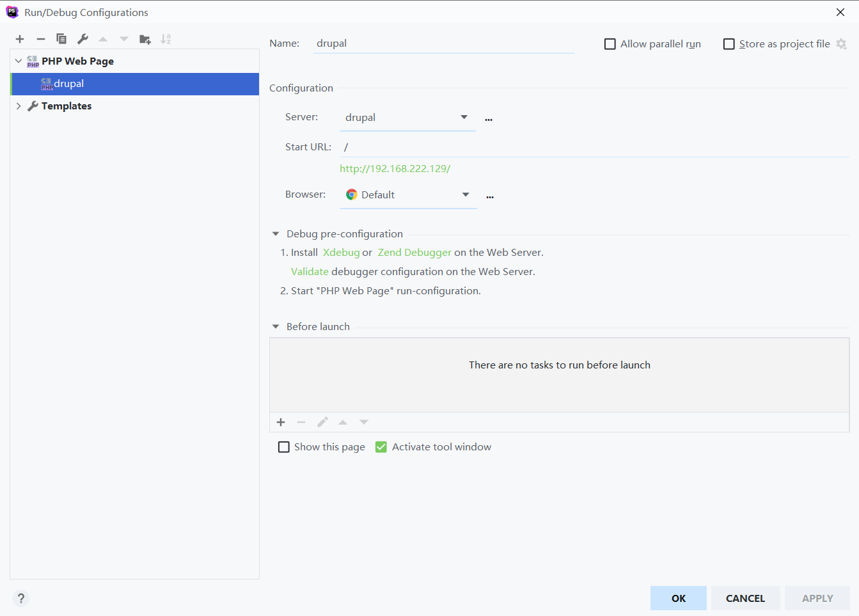The width and height of the screenshot is (859, 616).
Task: Open the http://192.168.222.129/ URL link
Action: click(x=395, y=169)
